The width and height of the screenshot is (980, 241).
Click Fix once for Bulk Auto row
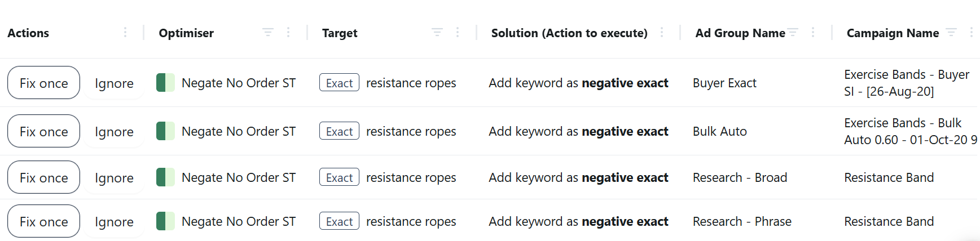(43, 131)
